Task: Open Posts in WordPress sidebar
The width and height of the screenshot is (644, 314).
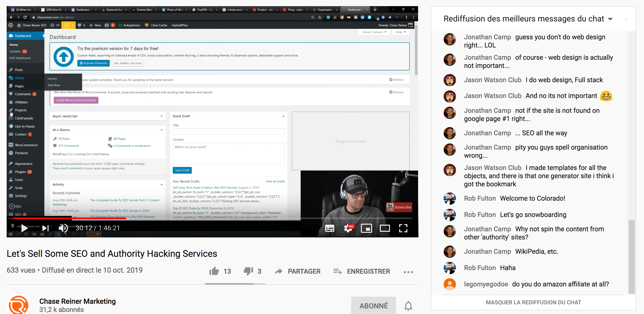Action: [19, 70]
